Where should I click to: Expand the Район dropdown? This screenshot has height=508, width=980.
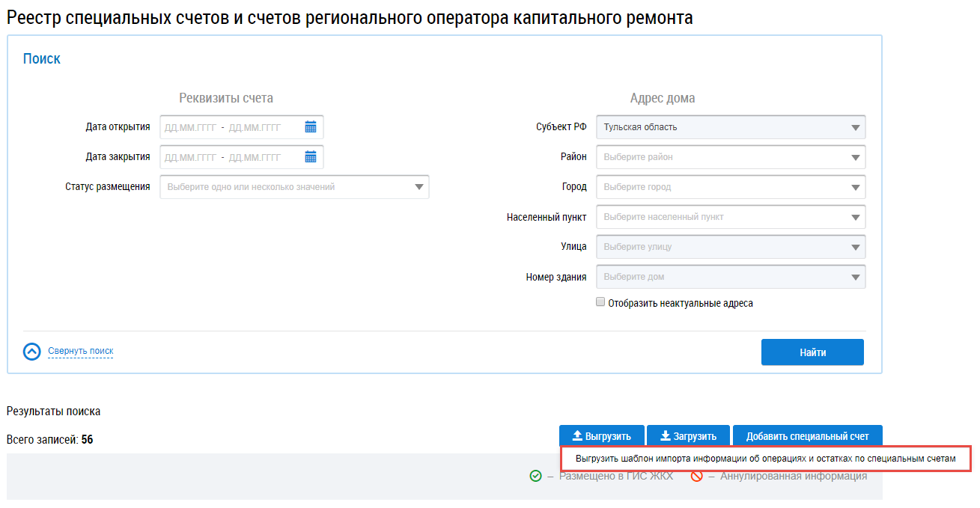click(x=731, y=157)
